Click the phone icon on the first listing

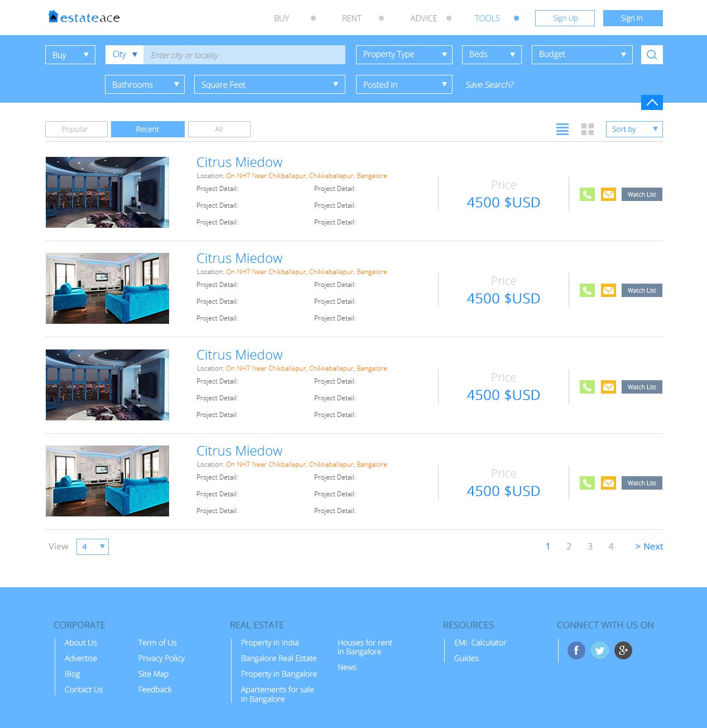(587, 194)
